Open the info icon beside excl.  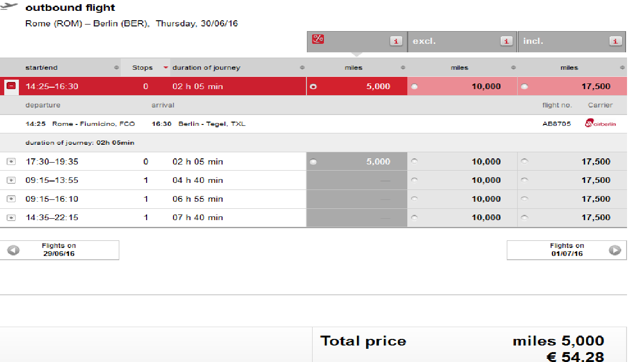(506, 41)
